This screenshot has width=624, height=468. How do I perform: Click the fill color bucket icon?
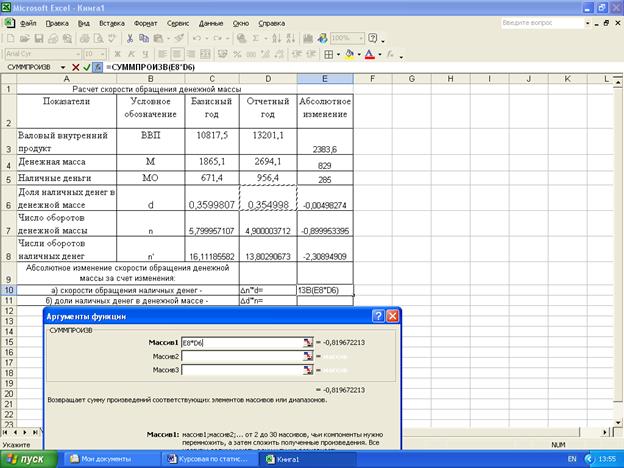tap(348, 53)
